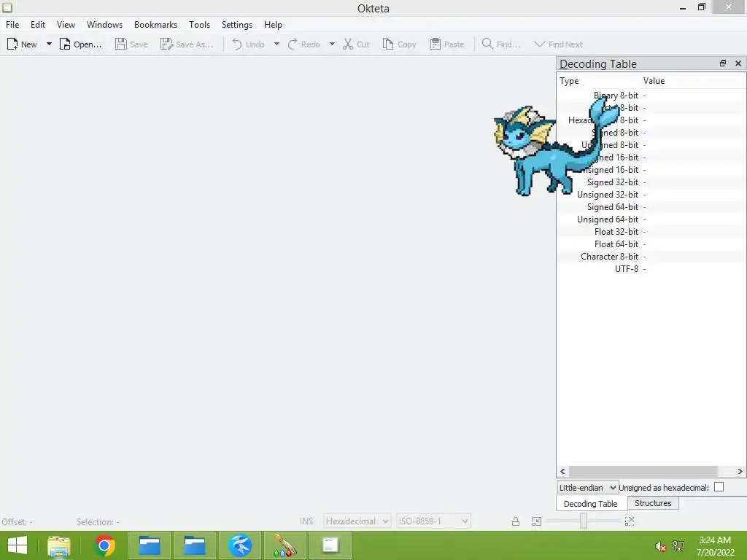Screen dimensions: 747x560
Task: Select the Unsigned 64-bit row
Action: pyautogui.click(x=651, y=219)
